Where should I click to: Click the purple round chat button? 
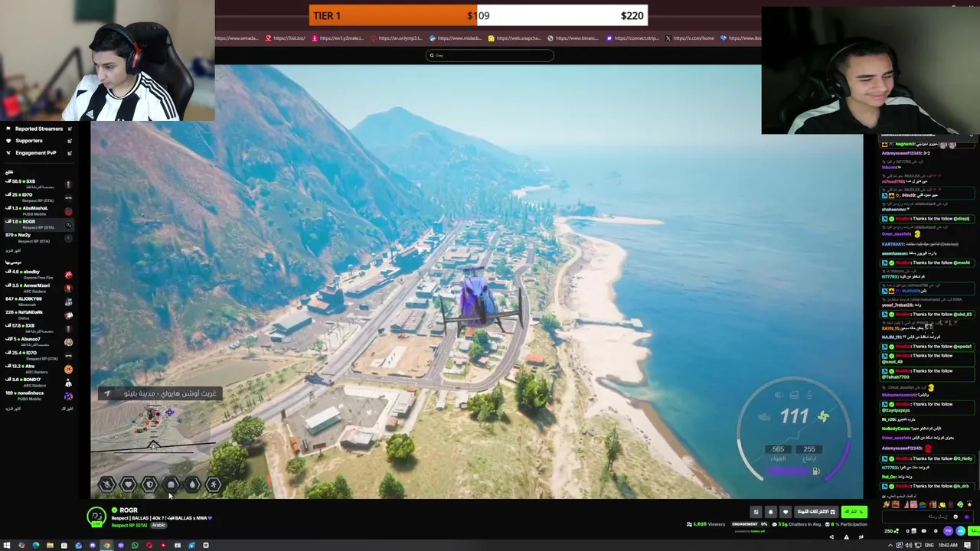coord(948,531)
